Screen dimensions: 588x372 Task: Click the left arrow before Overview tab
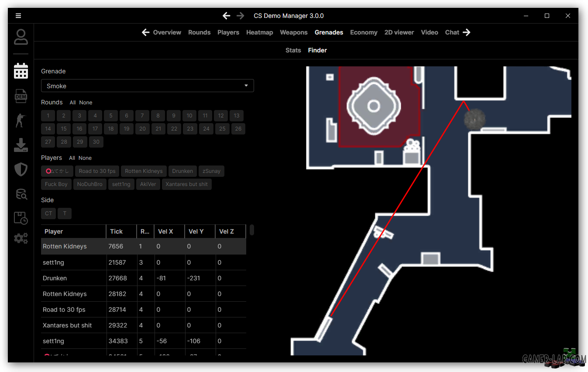tap(146, 32)
